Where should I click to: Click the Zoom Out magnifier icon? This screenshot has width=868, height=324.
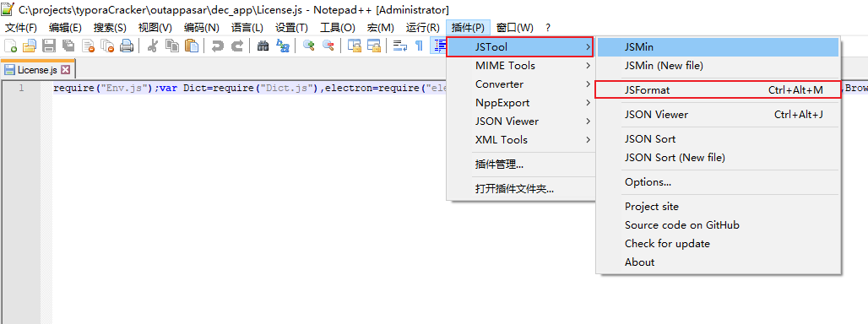(x=328, y=46)
